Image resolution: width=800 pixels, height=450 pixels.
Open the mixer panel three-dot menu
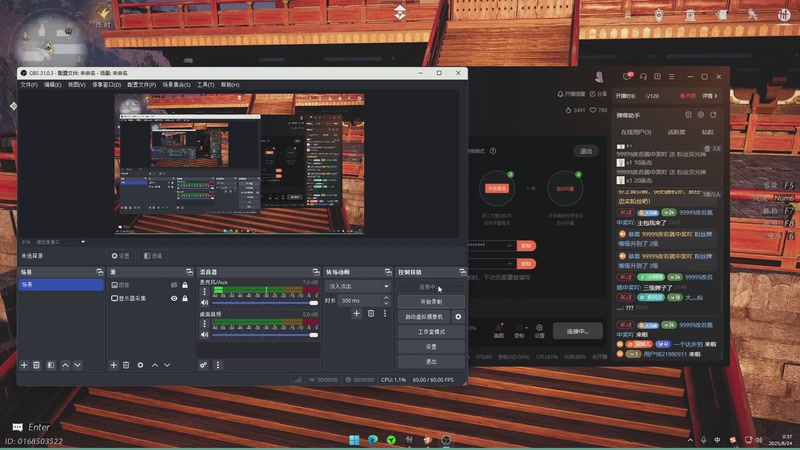point(218,365)
